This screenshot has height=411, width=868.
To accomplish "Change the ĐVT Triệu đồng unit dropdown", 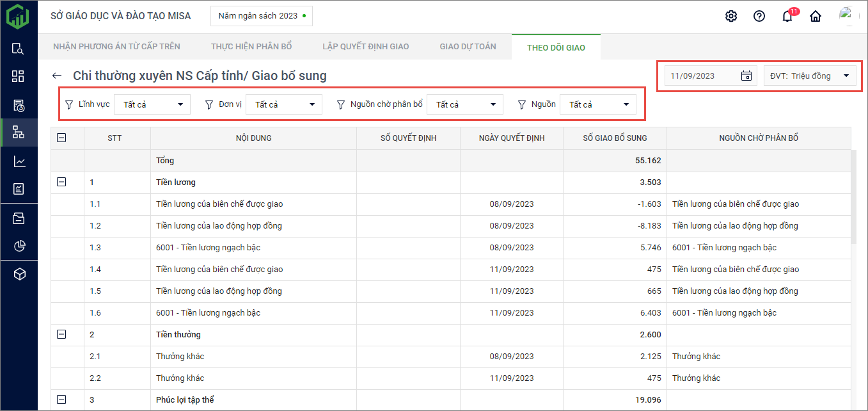I will [809, 76].
